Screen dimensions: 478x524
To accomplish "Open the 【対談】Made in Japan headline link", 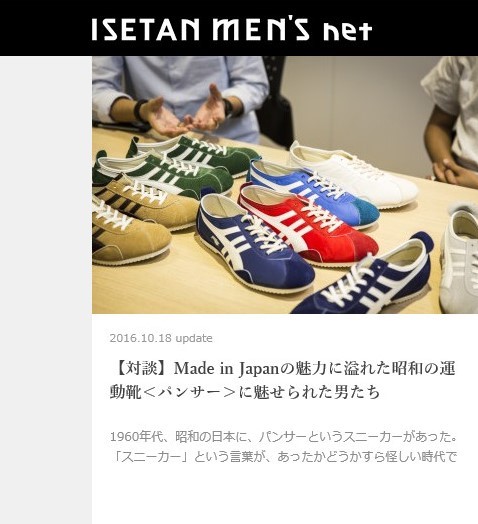I will [x=282, y=380].
